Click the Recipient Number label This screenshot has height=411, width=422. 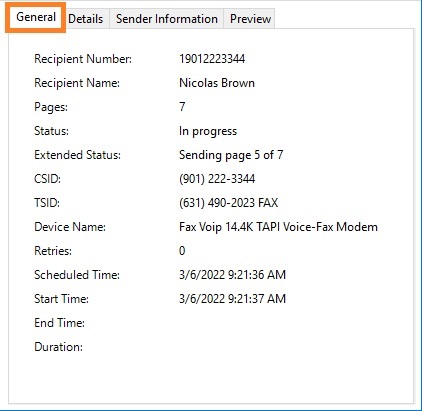[x=83, y=59]
